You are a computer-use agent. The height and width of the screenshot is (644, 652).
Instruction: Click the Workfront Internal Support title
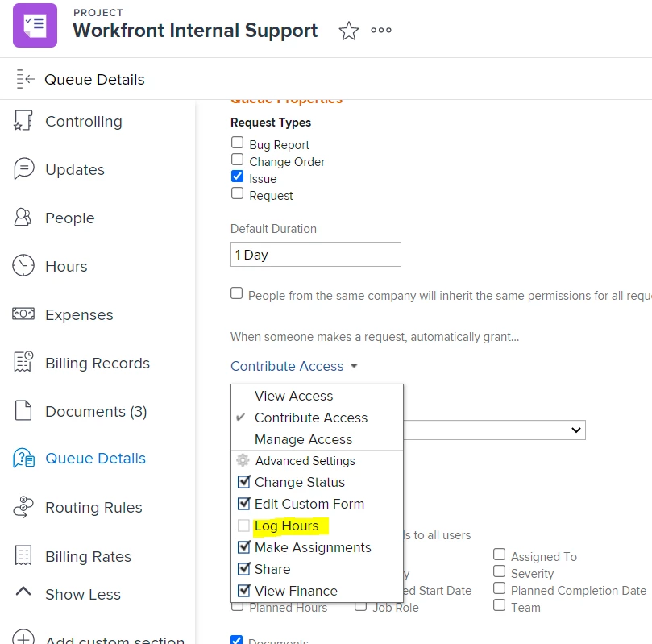[195, 31]
